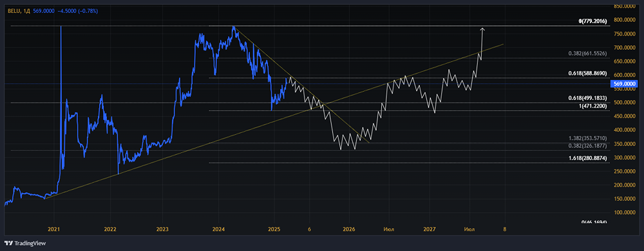Click the 2027 label on time axis
The width and height of the screenshot is (644, 251).
[x=430, y=229]
